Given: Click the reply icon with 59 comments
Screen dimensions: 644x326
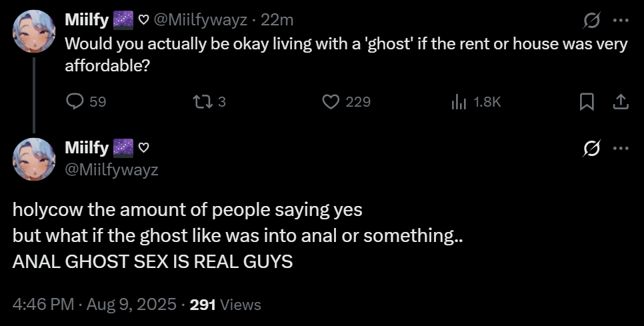Looking at the screenshot, I should (75, 102).
